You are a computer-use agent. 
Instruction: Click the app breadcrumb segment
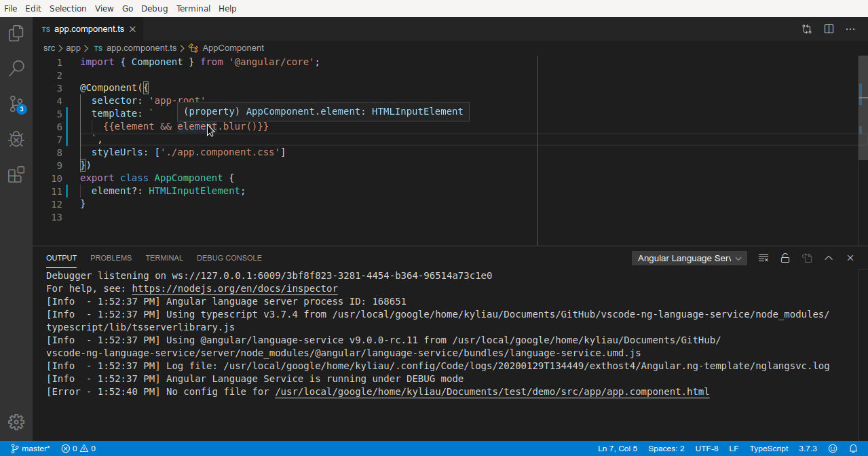(73, 48)
